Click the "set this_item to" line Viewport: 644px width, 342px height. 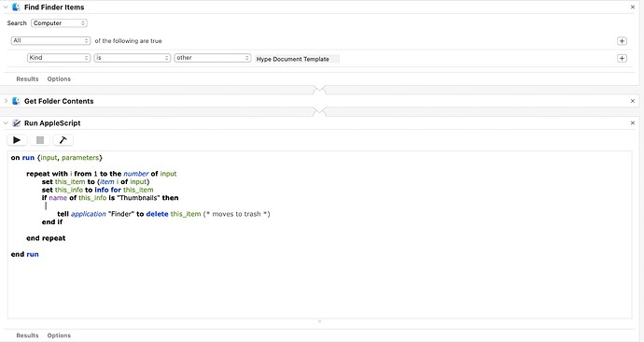click(96, 181)
